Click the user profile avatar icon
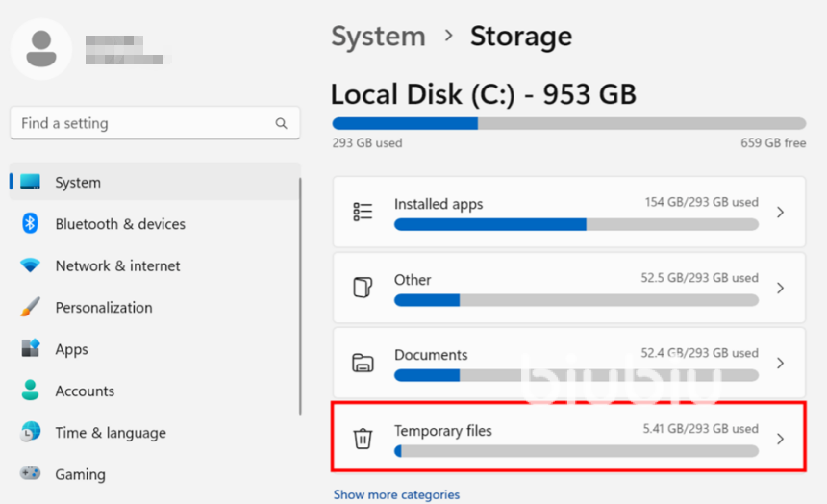The image size is (827, 504). tap(40, 48)
